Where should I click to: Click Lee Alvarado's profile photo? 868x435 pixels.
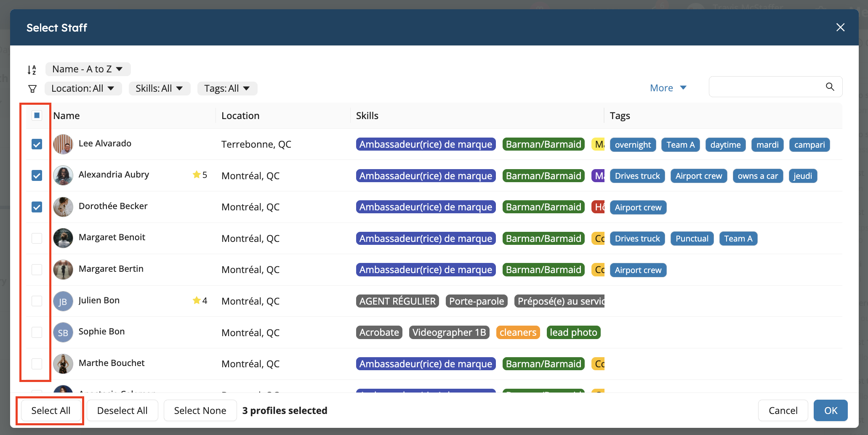pos(63,144)
